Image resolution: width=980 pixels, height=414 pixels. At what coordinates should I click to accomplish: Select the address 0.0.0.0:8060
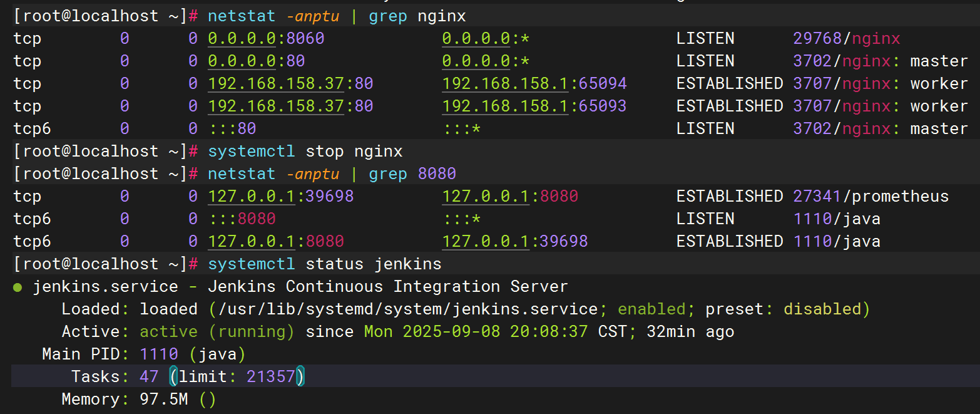point(266,39)
